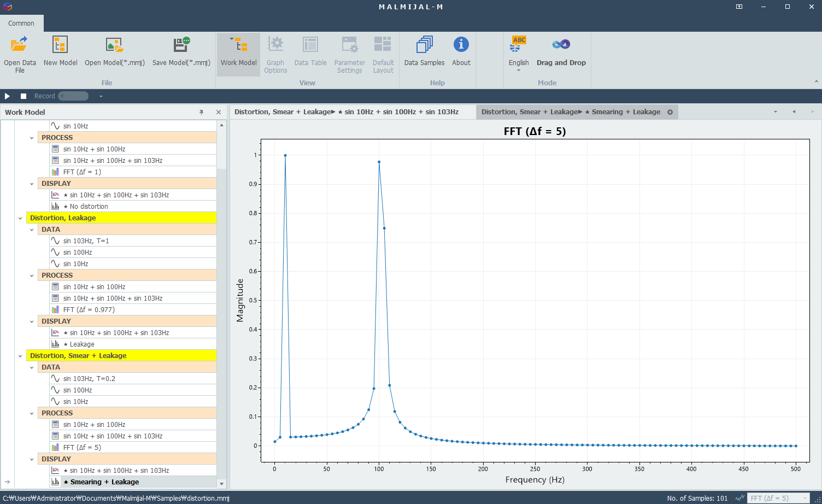
Task: Select the FFT (Δf = 1) item
Action: tap(133, 172)
